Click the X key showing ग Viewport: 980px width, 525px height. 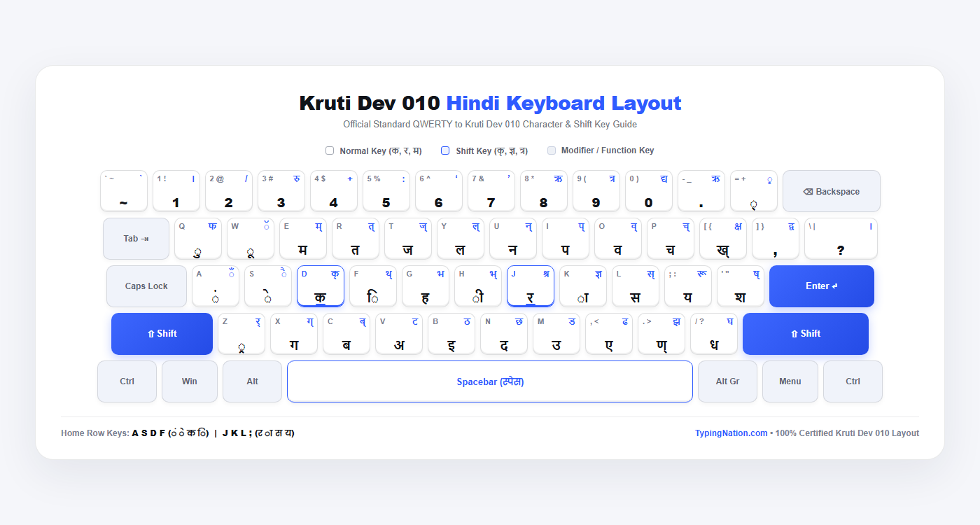pyautogui.click(x=293, y=334)
